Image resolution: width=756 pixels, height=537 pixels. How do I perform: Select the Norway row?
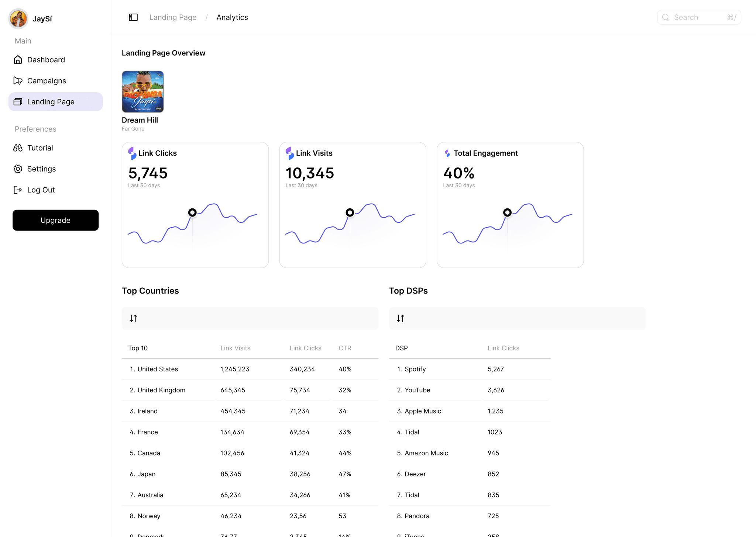tap(250, 516)
